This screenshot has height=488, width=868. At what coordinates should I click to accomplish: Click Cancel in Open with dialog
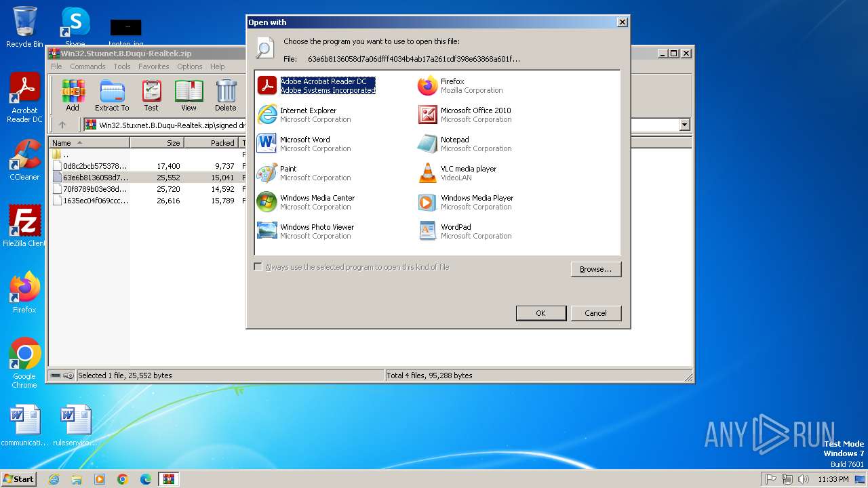pyautogui.click(x=595, y=313)
